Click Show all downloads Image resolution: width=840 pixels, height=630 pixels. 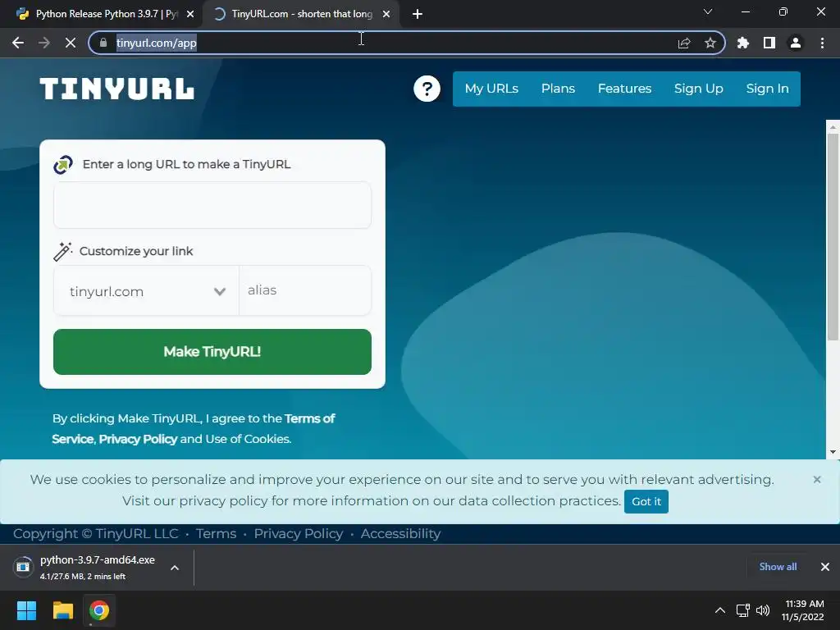coord(778,567)
